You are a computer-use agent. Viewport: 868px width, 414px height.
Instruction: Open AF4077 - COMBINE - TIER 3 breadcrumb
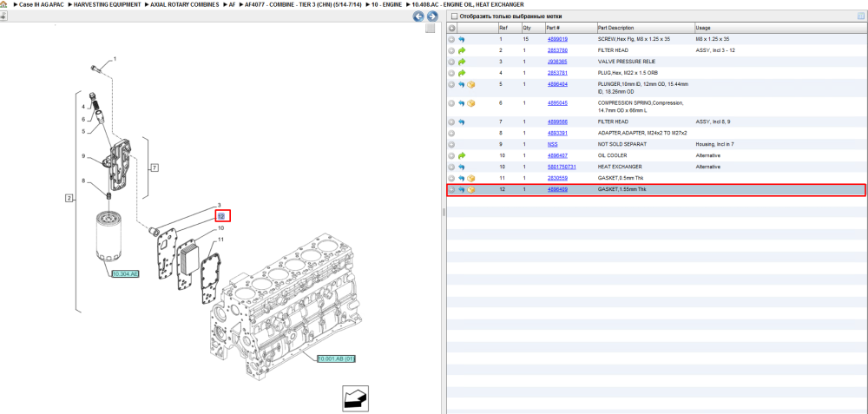pyautogui.click(x=303, y=4)
